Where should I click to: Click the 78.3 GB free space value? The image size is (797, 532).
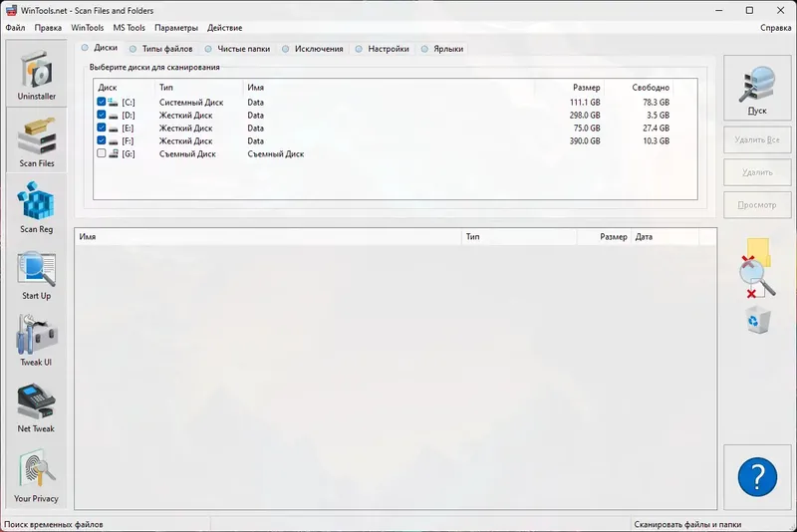(657, 103)
